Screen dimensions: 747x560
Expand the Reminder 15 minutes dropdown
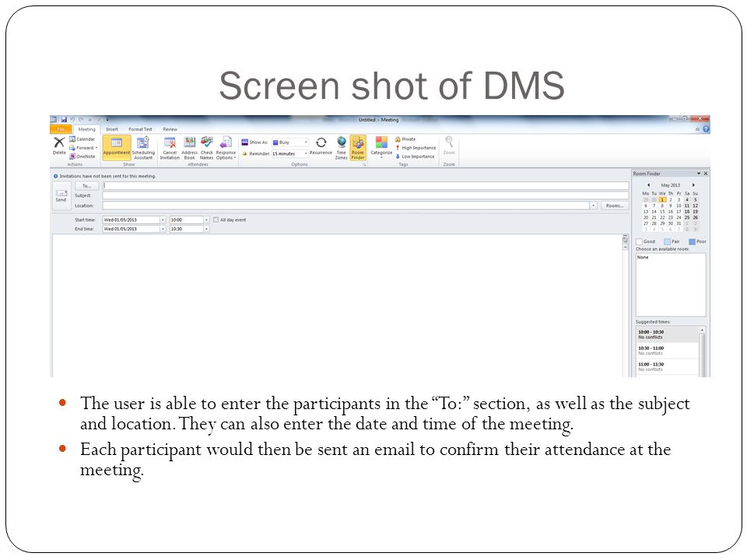pyautogui.click(x=306, y=154)
